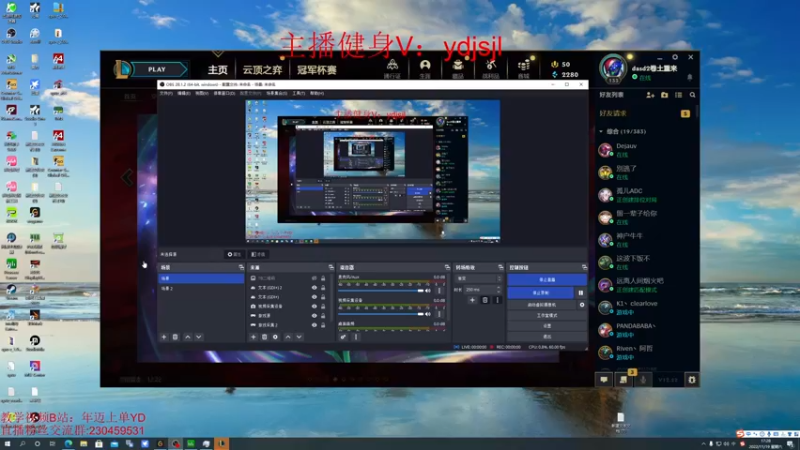Open the OBS 编辑 menu

tap(183, 93)
